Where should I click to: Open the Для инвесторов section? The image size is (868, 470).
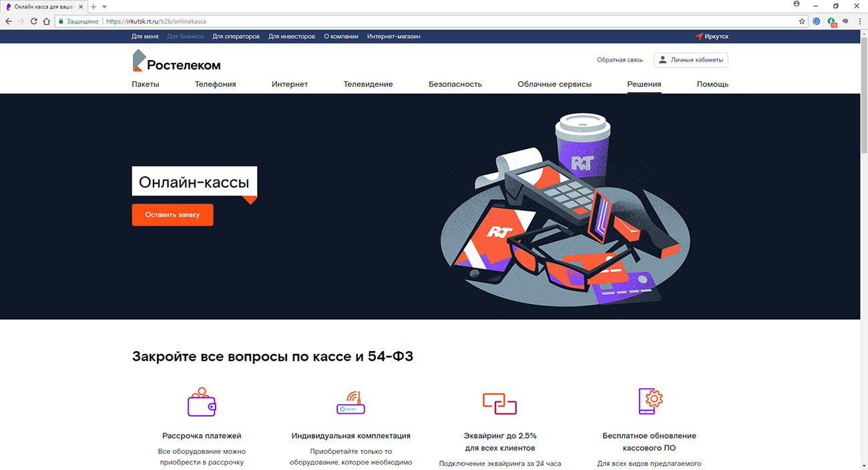click(x=292, y=37)
